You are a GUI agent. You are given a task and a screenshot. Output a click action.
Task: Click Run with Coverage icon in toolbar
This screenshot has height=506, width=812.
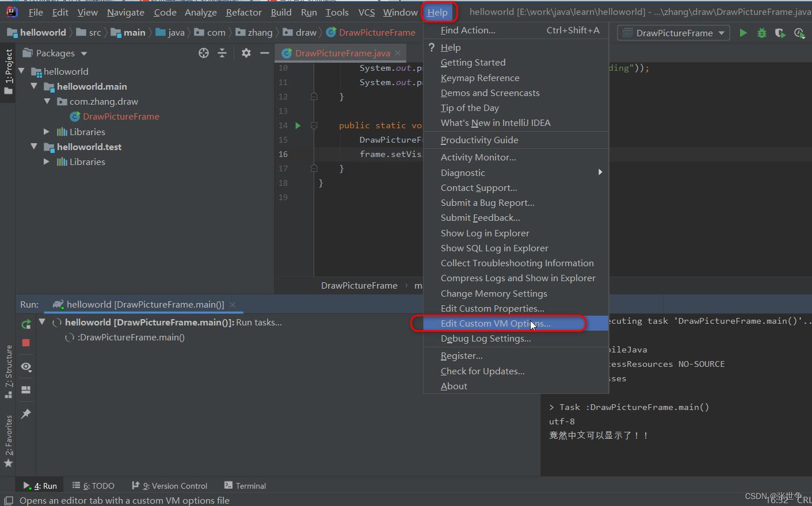780,33
